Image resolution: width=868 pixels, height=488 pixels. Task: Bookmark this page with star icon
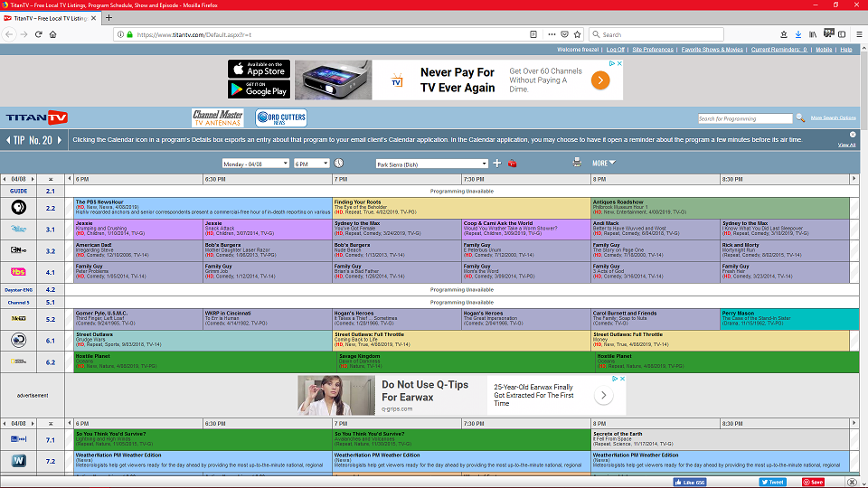click(578, 34)
